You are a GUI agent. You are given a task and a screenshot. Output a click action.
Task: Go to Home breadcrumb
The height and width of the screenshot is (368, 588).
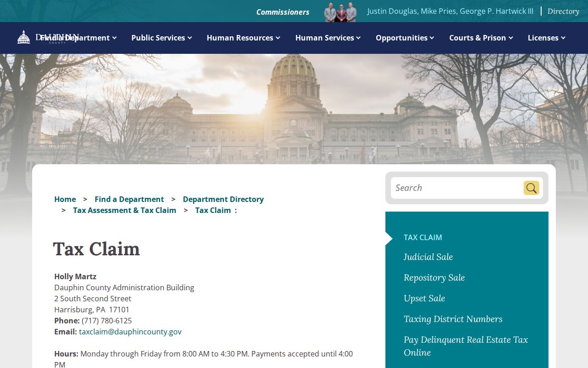point(65,199)
